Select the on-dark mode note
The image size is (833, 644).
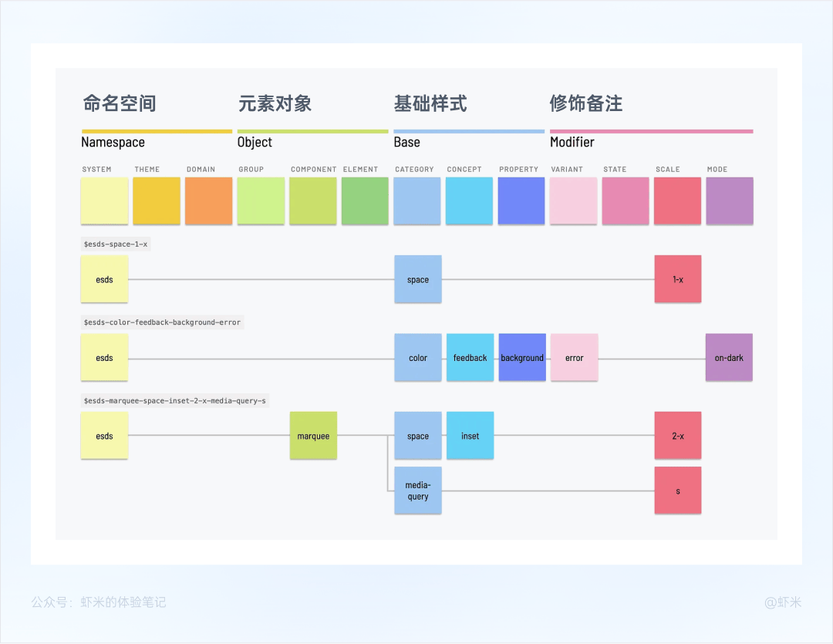click(729, 357)
